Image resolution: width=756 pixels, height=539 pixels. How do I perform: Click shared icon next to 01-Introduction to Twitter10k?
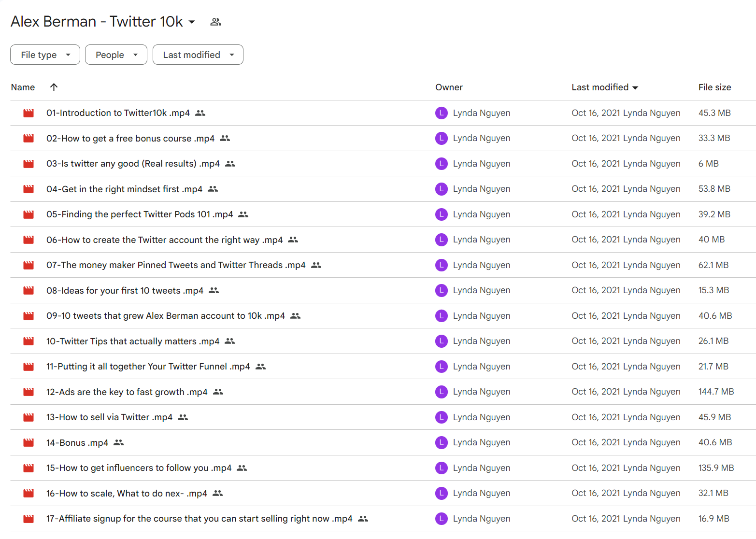[200, 113]
